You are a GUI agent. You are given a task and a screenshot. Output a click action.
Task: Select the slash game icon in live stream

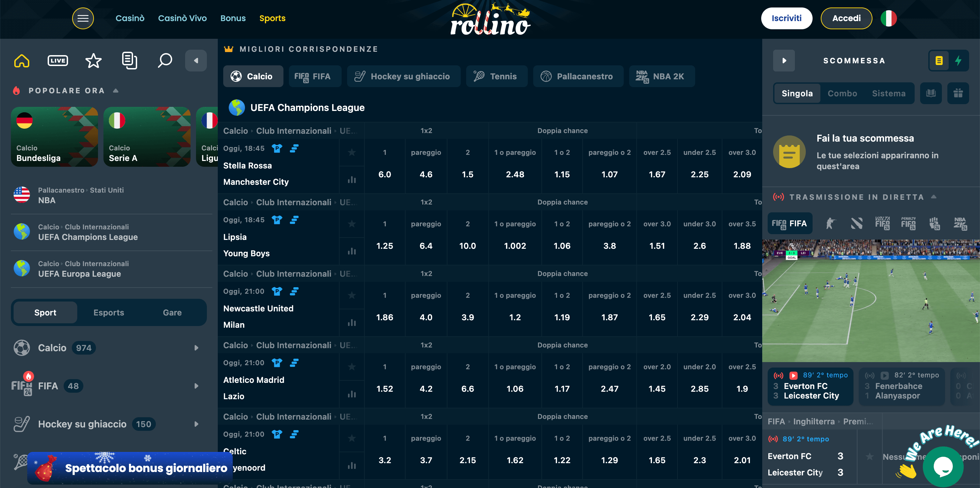point(856,223)
